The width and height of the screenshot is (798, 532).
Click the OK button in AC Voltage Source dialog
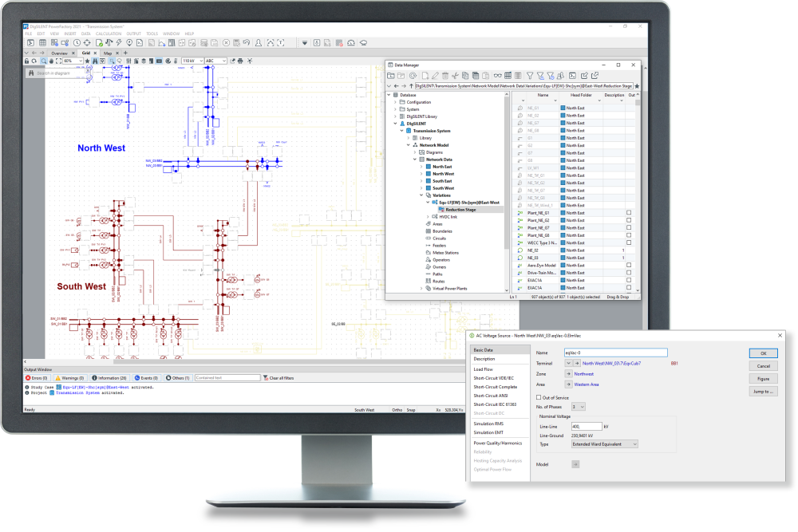point(764,353)
